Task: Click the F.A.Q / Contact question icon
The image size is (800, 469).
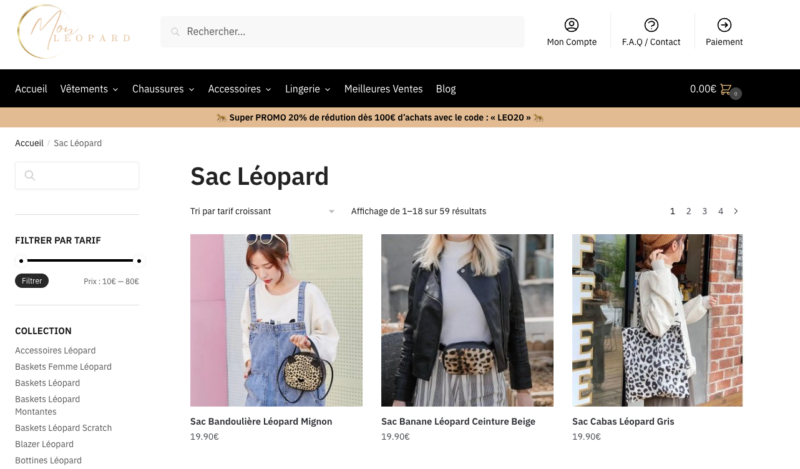Action: (651, 24)
